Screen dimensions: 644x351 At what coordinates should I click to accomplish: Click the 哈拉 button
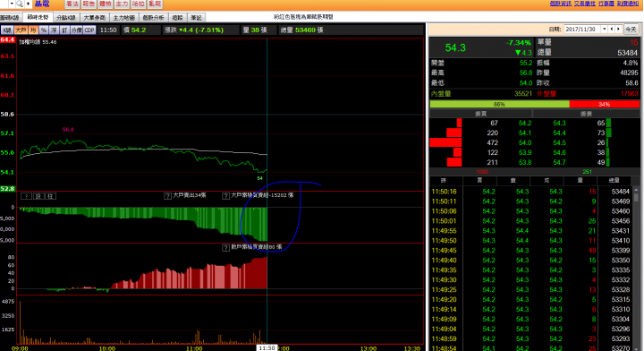coord(138,4)
